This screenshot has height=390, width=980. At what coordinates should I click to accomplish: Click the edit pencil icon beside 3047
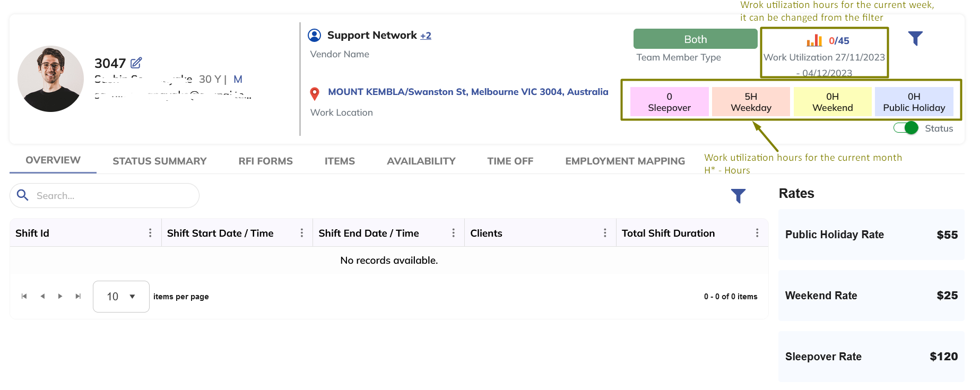136,63
